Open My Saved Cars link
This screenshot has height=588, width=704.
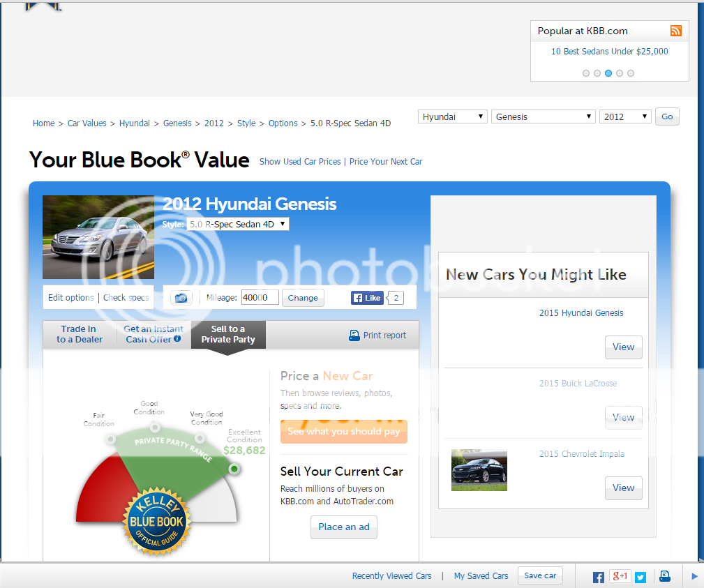point(481,576)
